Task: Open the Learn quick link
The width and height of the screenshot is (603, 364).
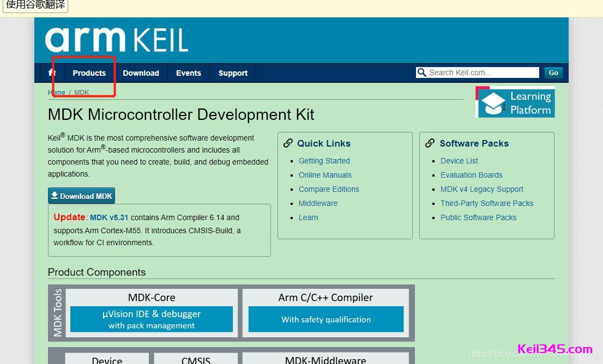Action: point(309,217)
